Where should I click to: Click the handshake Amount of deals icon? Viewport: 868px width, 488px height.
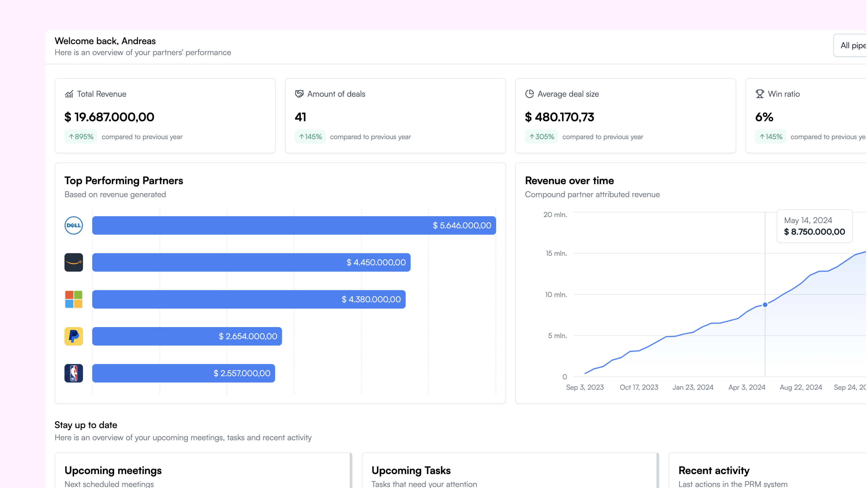pyautogui.click(x=299, y=94)
